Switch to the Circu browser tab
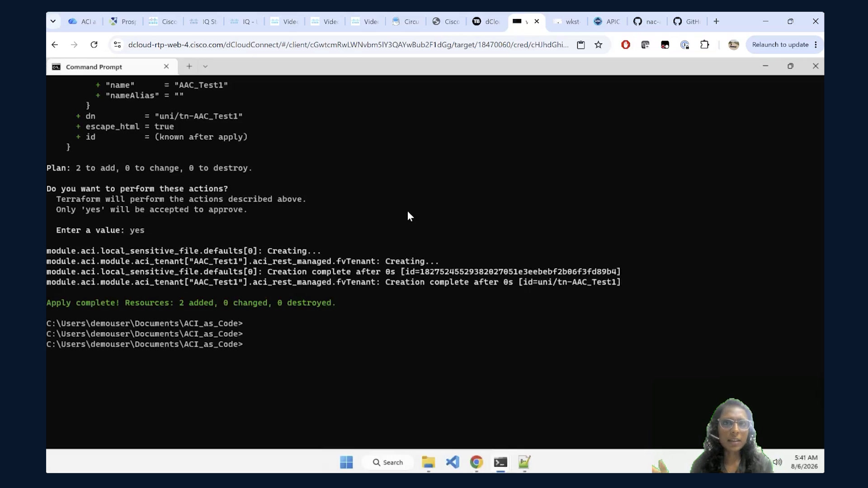Screen dimensions: 868x488 pyautogui.click(x=406, y=21)
